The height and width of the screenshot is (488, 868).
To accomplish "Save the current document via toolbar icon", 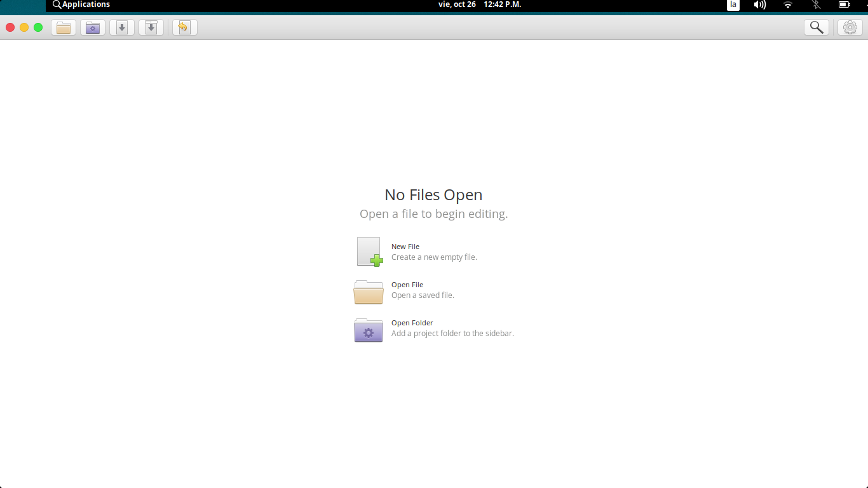I will (121, 27).
